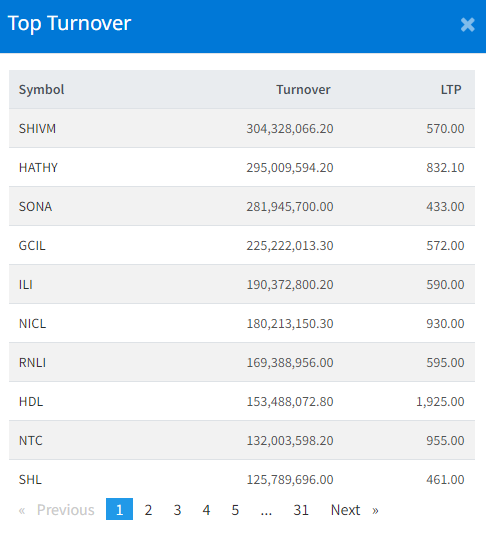Screen dimensions: 486x537
Task: Click LTP value 590.00
Action: pos(445,285)
